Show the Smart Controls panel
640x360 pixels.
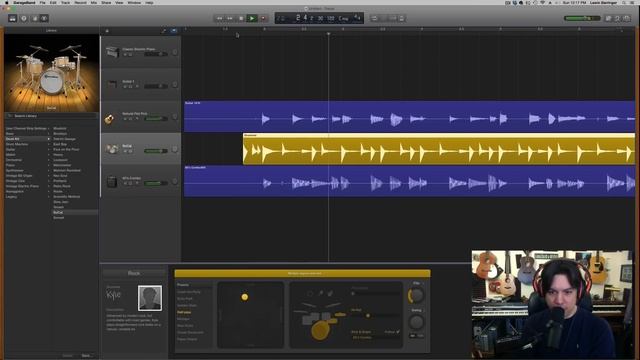35,18
